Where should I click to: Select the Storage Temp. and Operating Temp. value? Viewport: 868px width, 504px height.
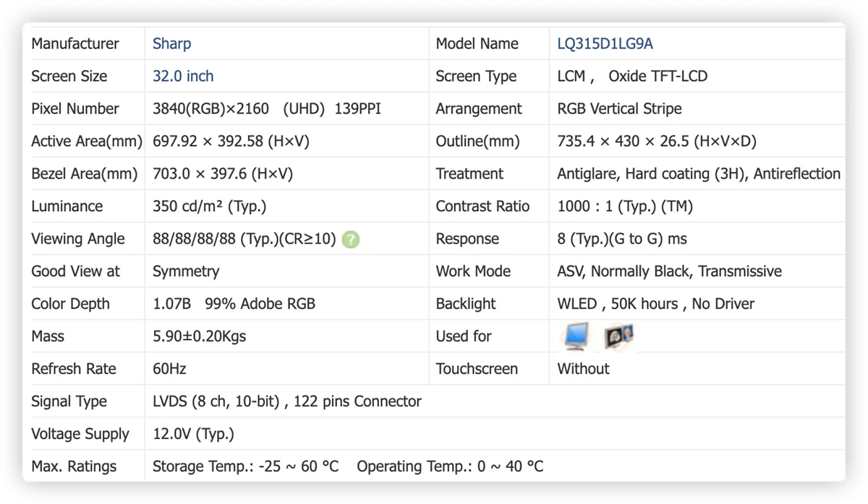(x=348, y=466)
